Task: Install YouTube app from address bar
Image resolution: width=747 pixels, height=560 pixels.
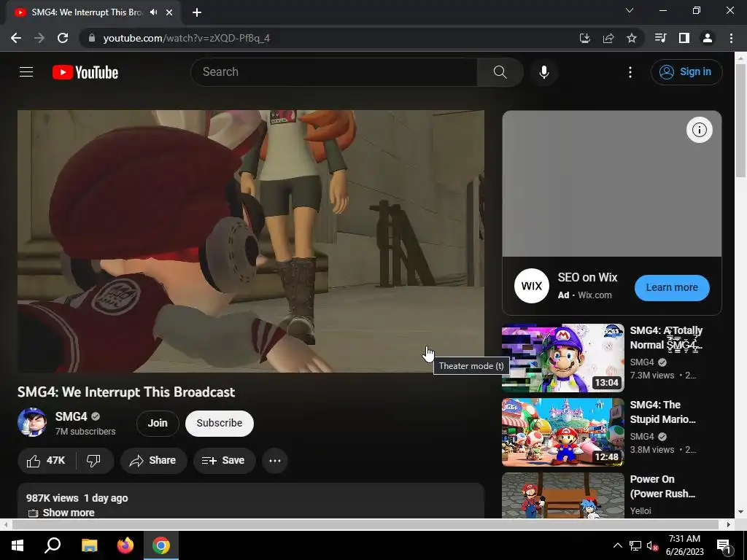Action: (x=584, y=38)
